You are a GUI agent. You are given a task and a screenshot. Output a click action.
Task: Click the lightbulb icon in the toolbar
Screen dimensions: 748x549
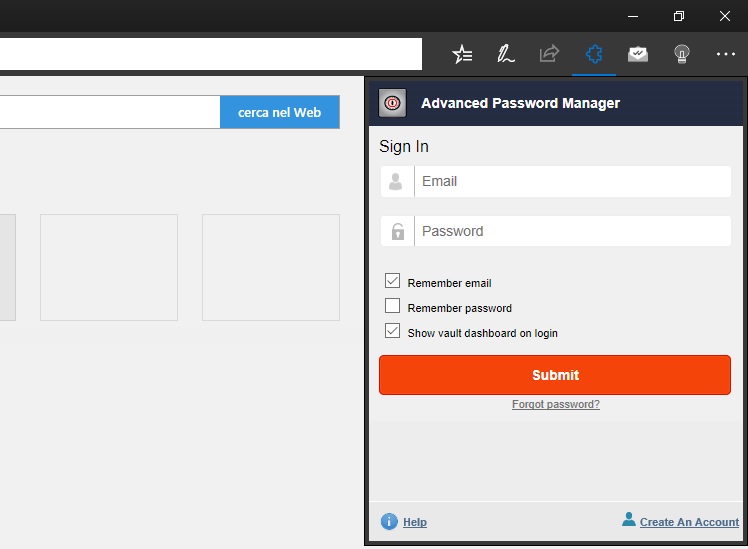(x=682, y=54)
